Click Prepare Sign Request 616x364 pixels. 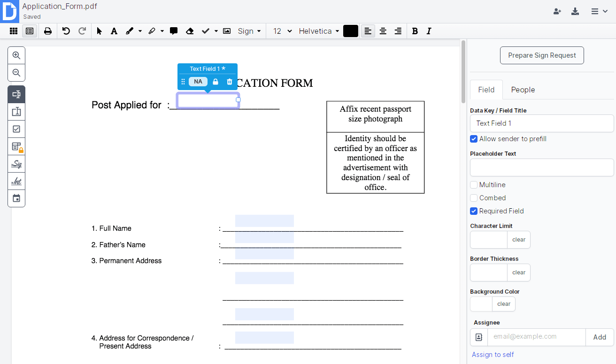point(542,55)
